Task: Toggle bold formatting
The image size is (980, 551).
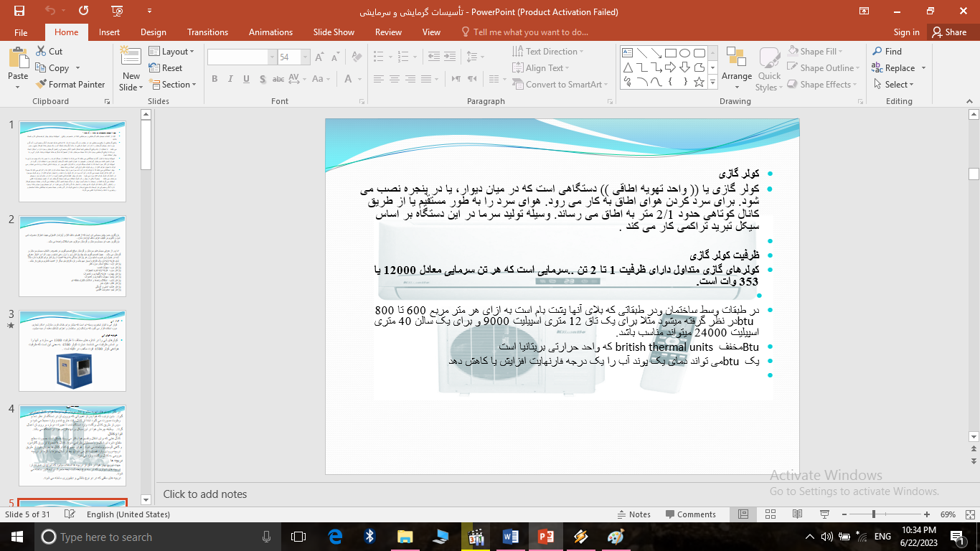Action: pos(215,79)
